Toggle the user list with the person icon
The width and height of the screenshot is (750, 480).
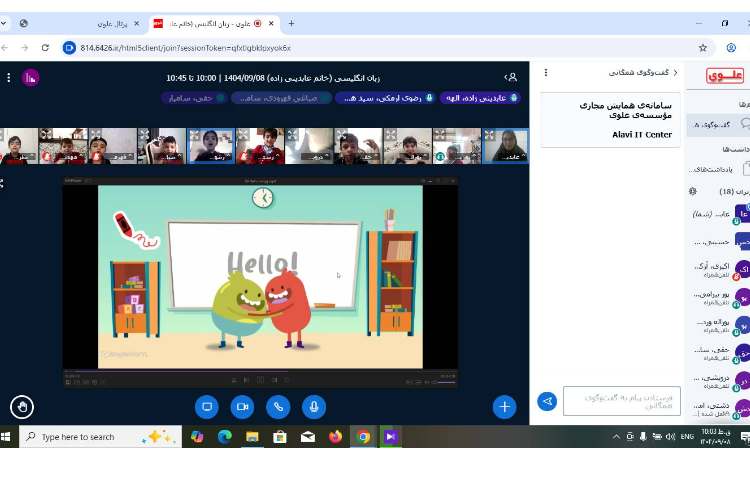click(x=511, y=77)
